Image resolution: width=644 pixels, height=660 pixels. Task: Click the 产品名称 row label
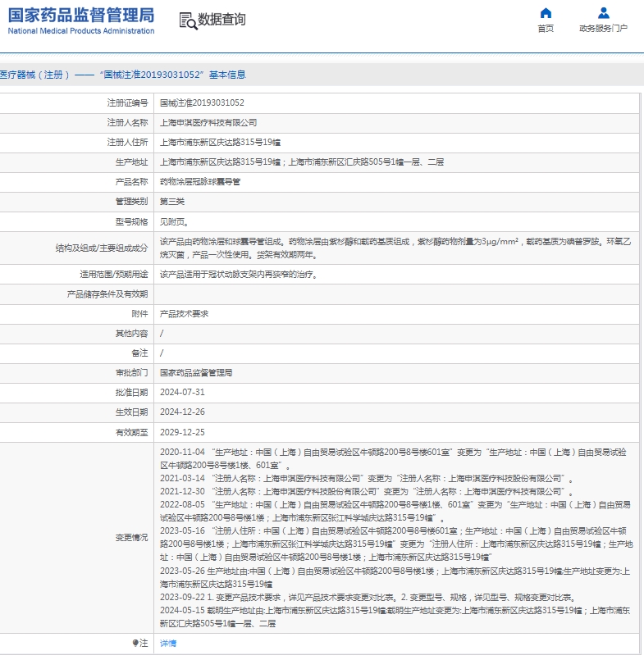pos(132,182)
